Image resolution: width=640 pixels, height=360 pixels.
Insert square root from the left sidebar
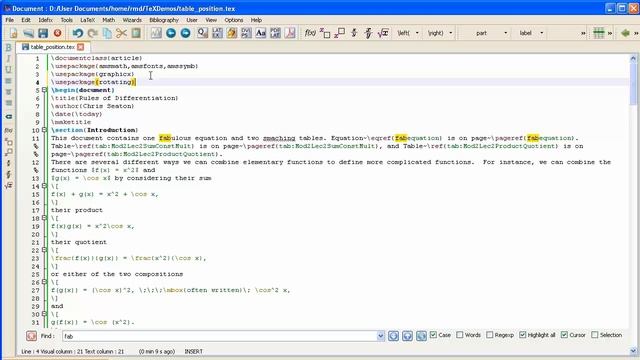(x=8, y=186)
